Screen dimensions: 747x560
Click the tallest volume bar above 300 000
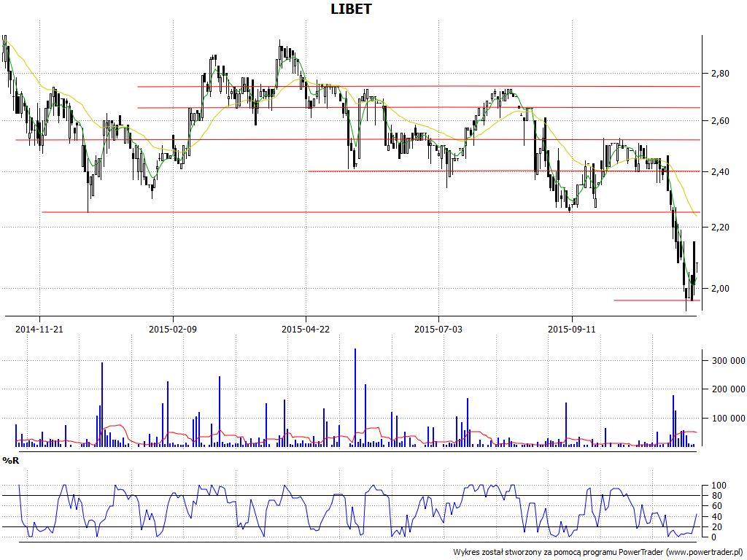(355, 397)
